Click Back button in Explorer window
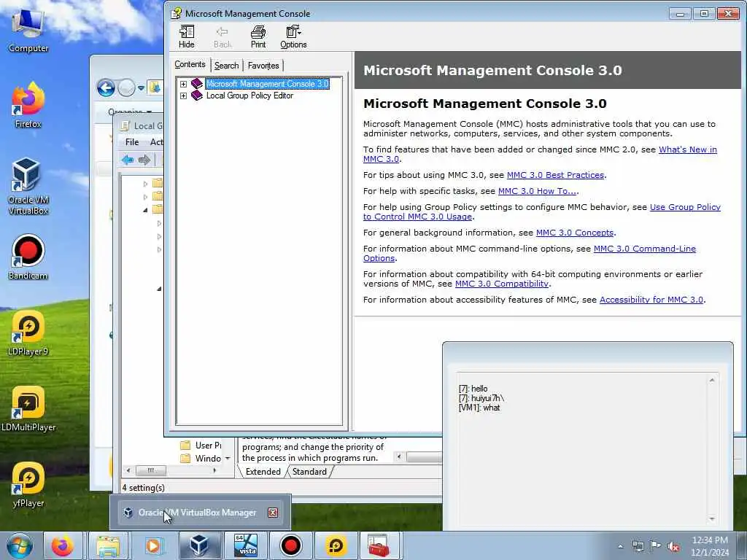 107,87
